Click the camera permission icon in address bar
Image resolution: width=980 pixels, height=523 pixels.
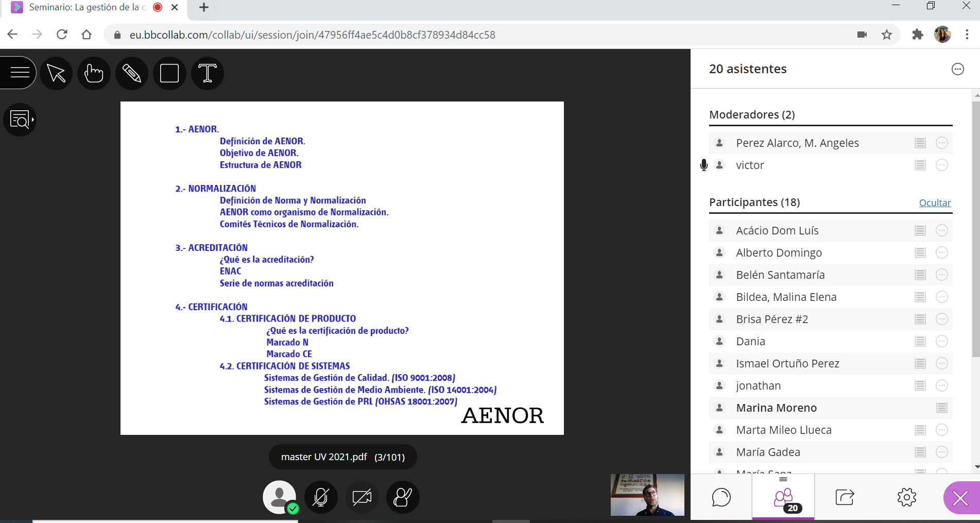(x=862, y=35)
